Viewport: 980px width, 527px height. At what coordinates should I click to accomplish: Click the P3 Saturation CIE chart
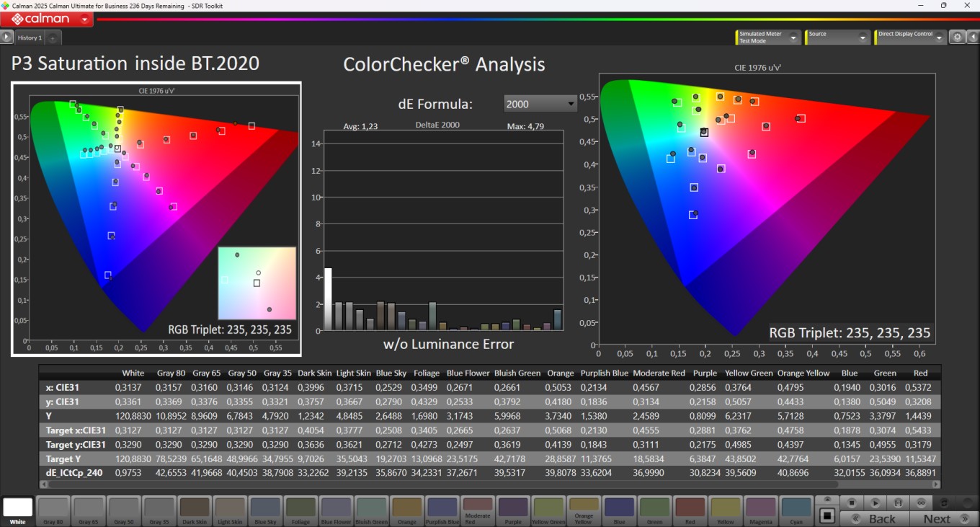coord(156,219)
